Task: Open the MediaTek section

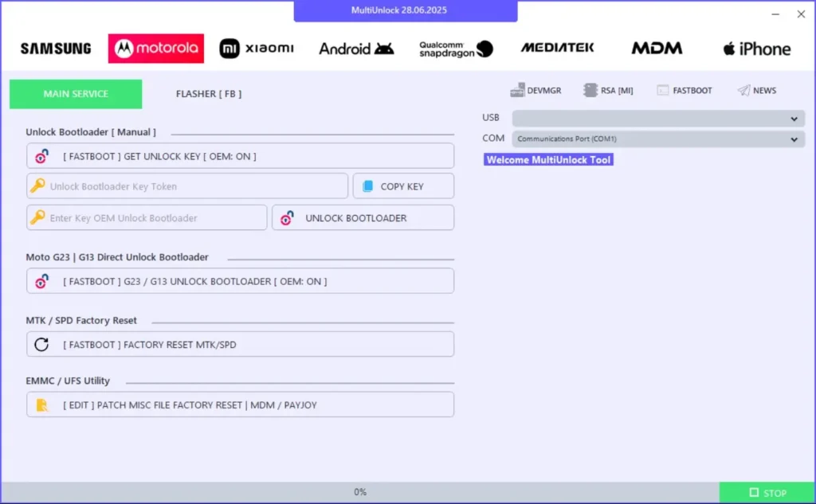Action: point(557,48)
